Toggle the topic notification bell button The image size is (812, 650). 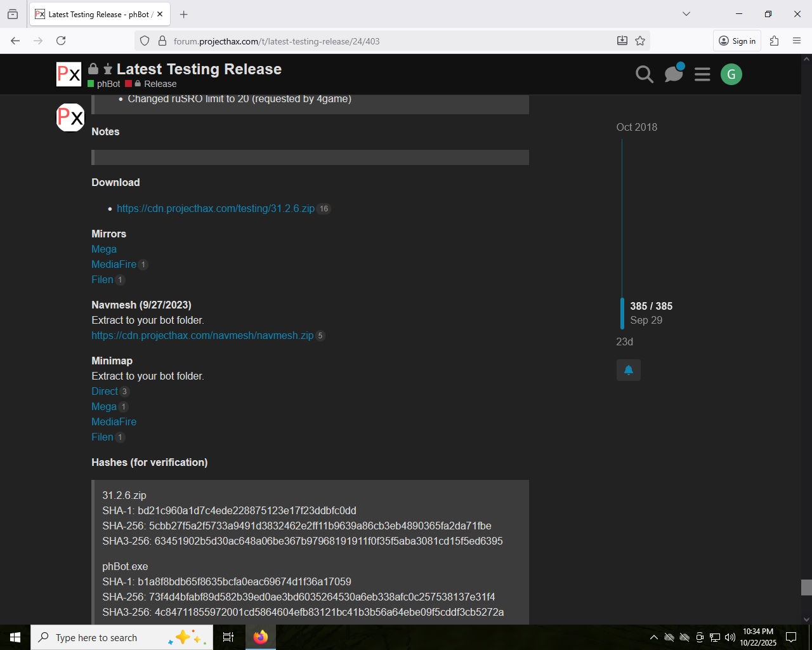[628, 370]
